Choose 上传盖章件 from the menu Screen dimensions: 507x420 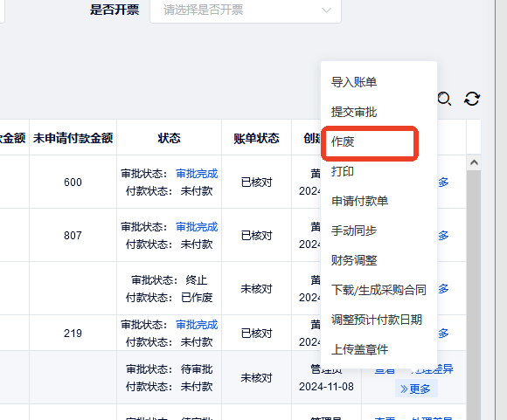coord(359,349)
